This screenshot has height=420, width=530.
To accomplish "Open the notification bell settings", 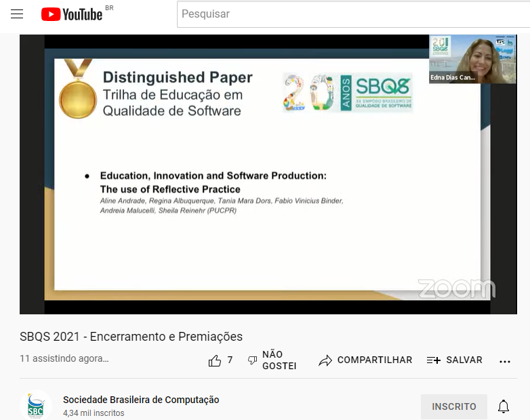I will [504, 406].
